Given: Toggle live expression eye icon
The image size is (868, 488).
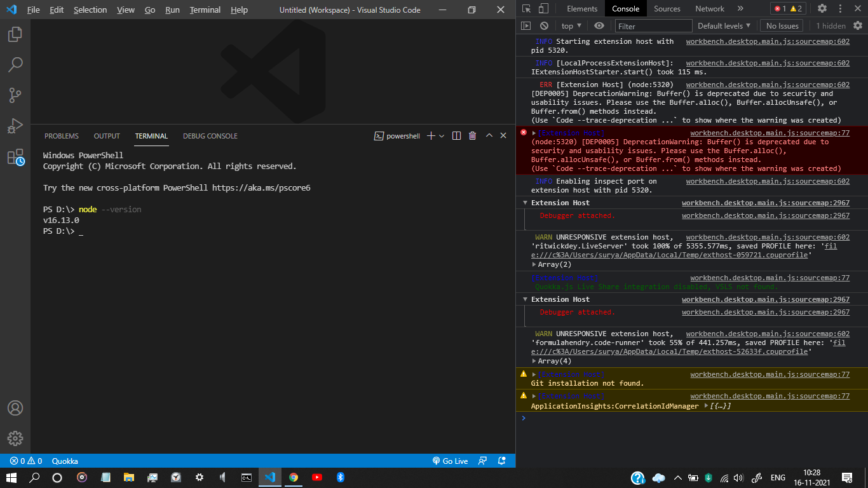Looking at the screenshot, I should click(x=599, y=26).
